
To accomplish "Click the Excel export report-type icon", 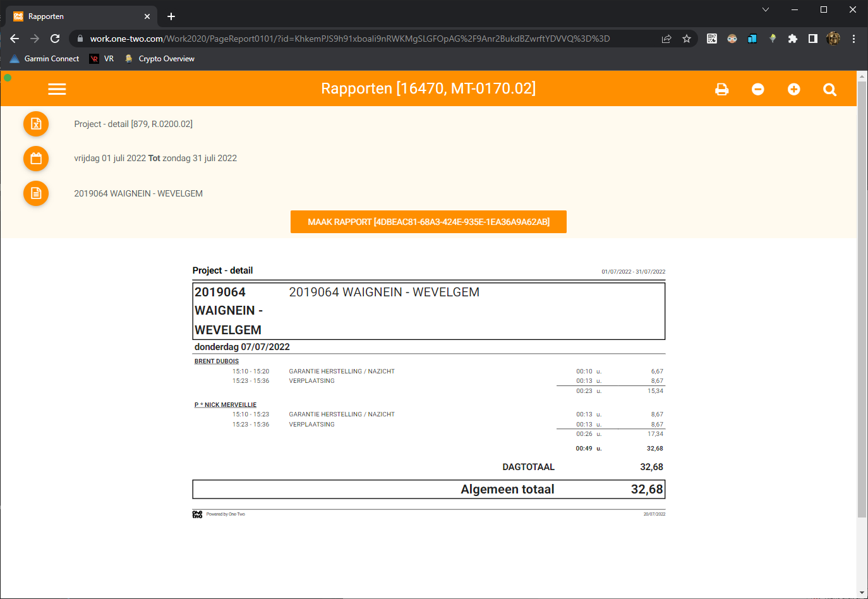I will tap(36, 124).
